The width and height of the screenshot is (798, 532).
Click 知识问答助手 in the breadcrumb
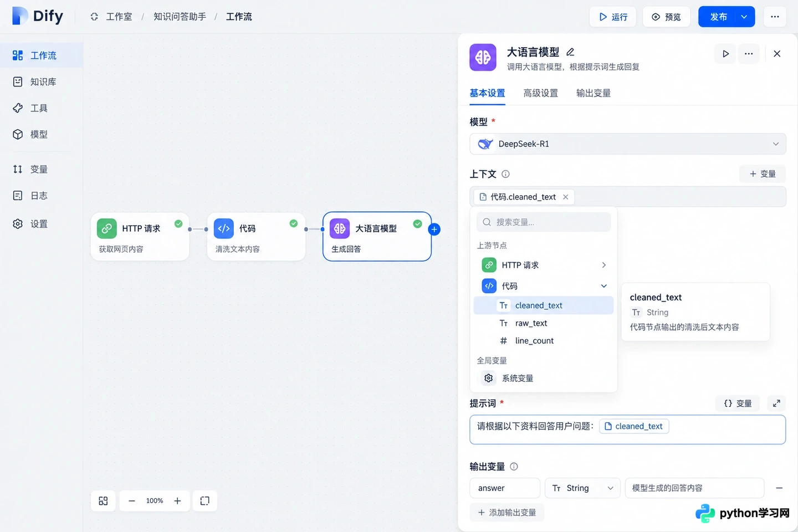[180, 17]
